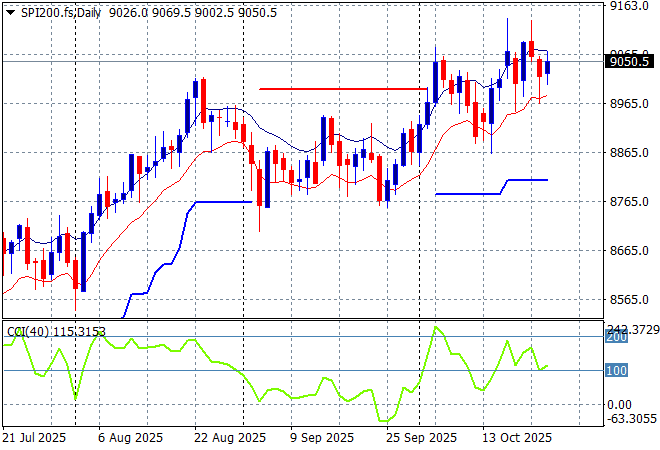Click the 242.3729 CCI scale value

(633, 330)
